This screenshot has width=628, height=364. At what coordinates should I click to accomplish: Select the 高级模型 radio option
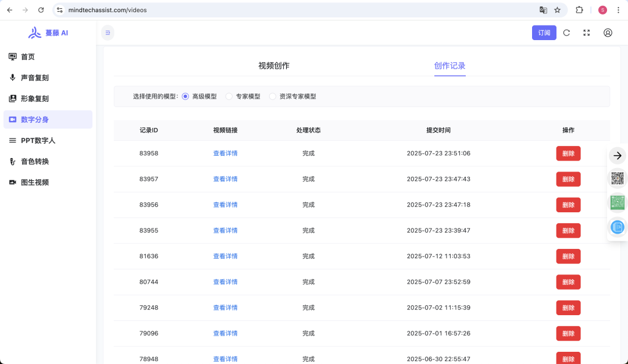point(185,97)
